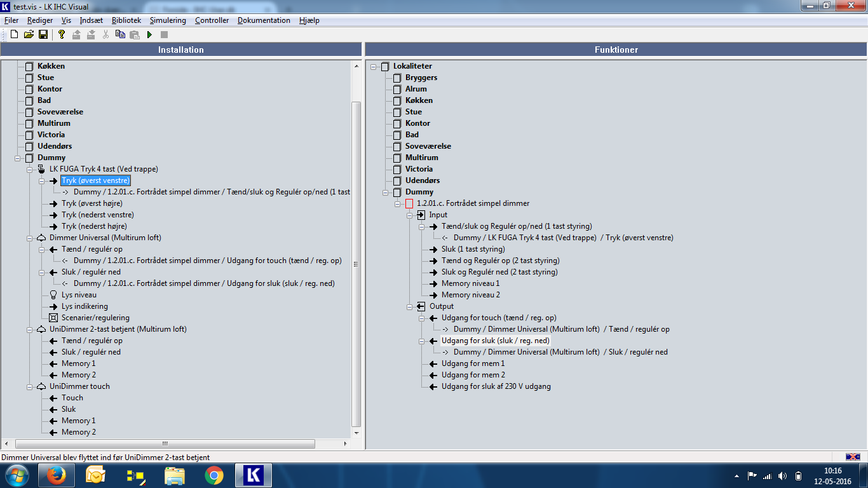Open the Hjælp menu

click(308, 20)
